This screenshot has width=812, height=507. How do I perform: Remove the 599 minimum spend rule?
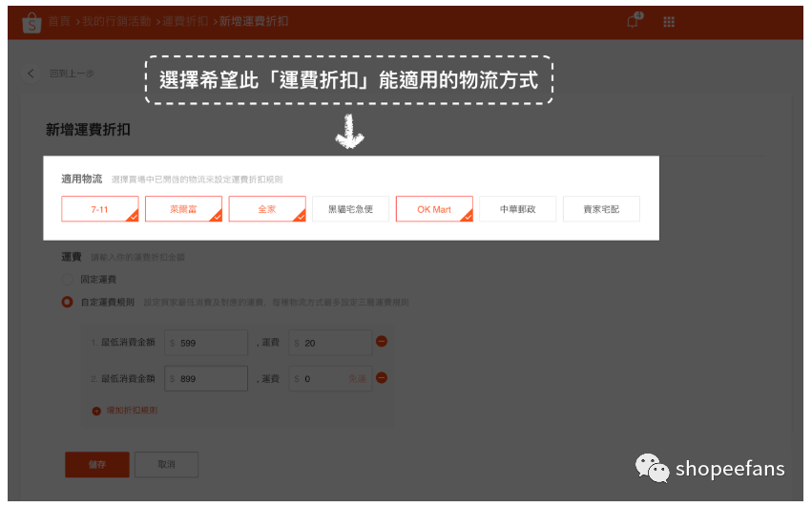[382, 342]
